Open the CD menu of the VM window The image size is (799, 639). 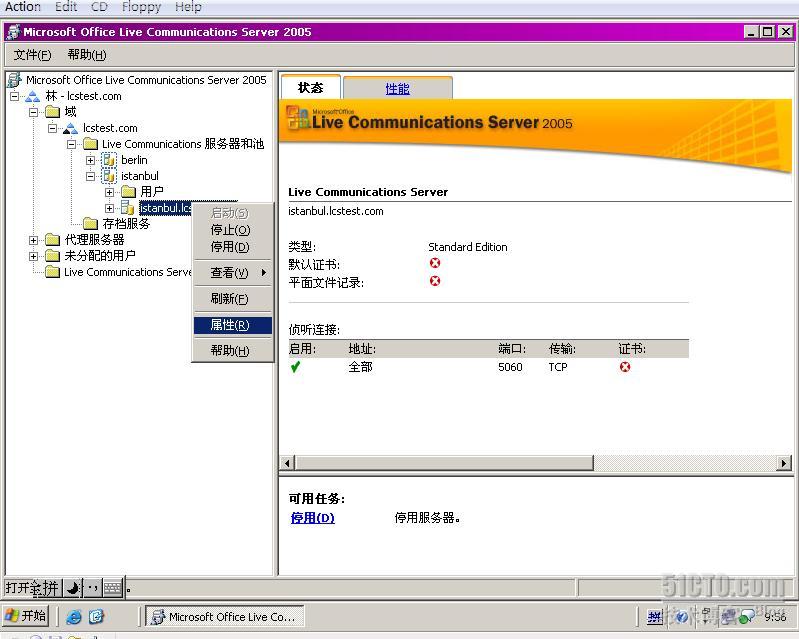point(99,7)
